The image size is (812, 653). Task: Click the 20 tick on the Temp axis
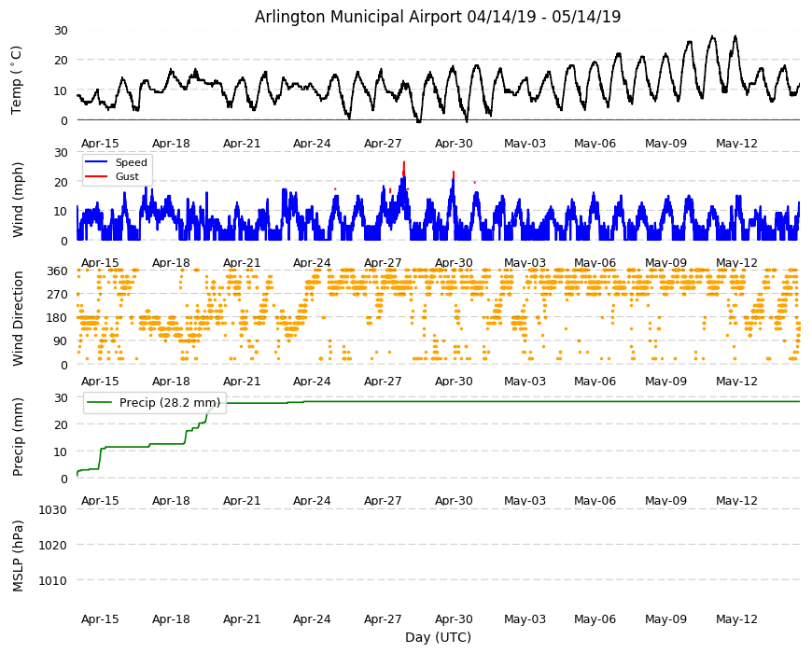61,61
